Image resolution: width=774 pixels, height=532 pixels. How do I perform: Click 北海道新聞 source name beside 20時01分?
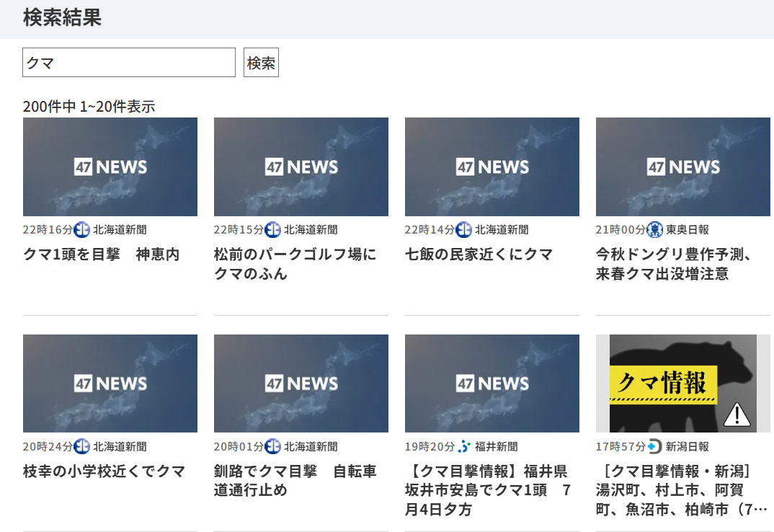click(x=311, y=446)
